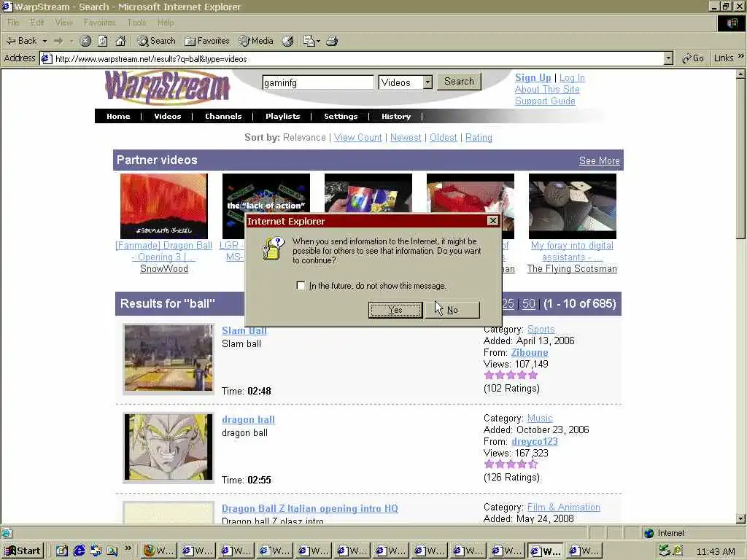Go to the Home page icon
This screenshot has height=560, width=747.
point(120,41)
